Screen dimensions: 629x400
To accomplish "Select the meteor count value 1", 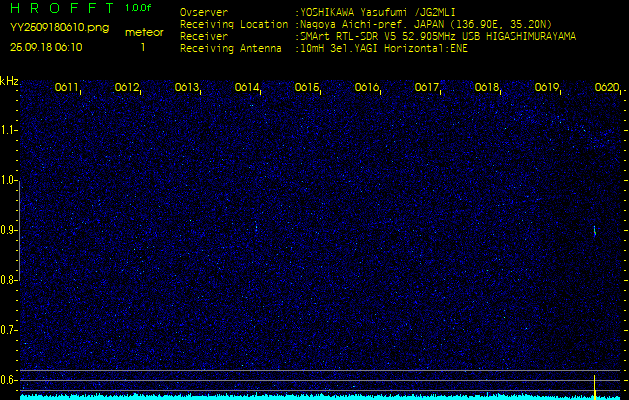I will coord(143,47).
